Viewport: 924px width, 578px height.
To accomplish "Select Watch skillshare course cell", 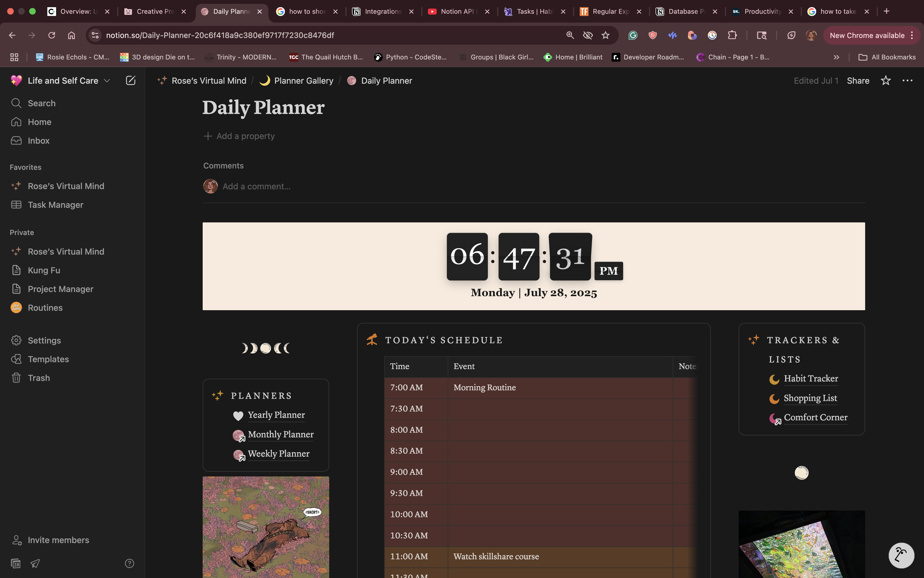I will click(x=560, y=557).
